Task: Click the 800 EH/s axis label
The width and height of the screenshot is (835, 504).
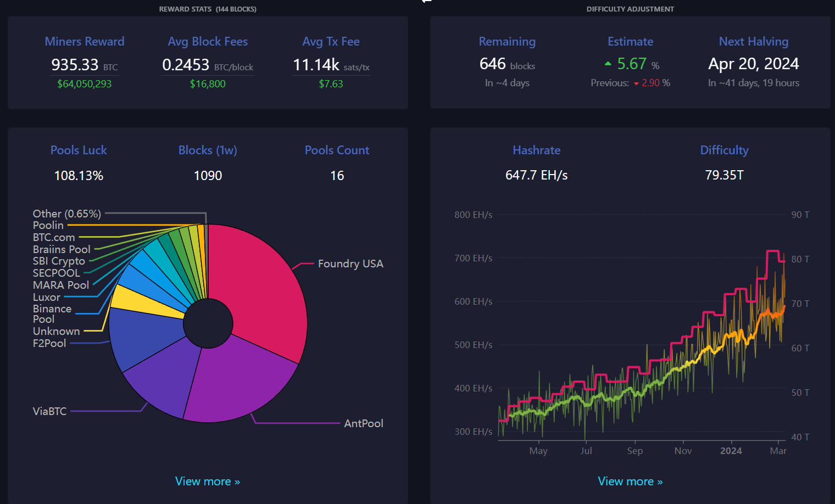Action: click(473, 215)
